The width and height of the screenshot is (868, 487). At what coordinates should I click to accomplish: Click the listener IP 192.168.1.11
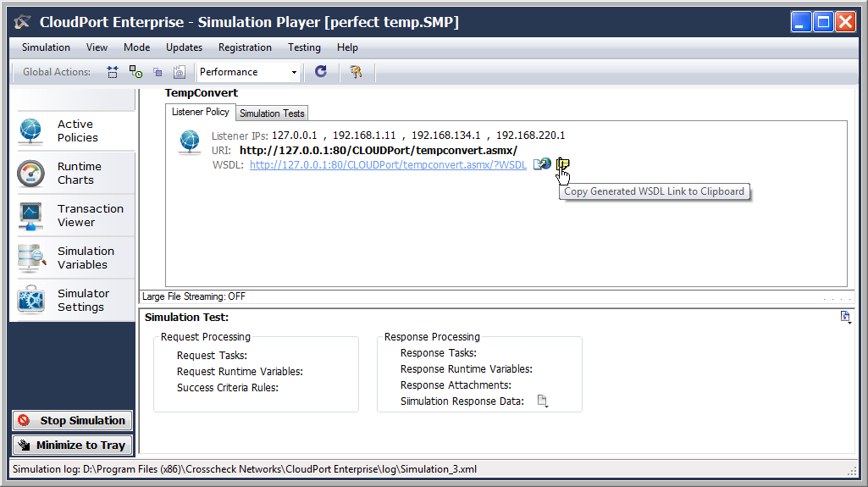364,135
